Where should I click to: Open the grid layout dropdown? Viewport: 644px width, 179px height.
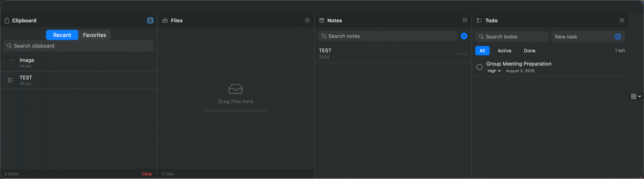636,96
